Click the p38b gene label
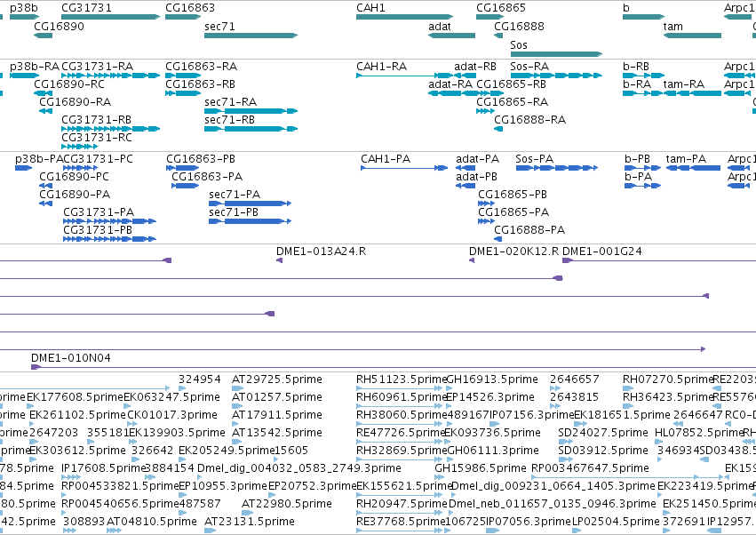 coord(24,8)
